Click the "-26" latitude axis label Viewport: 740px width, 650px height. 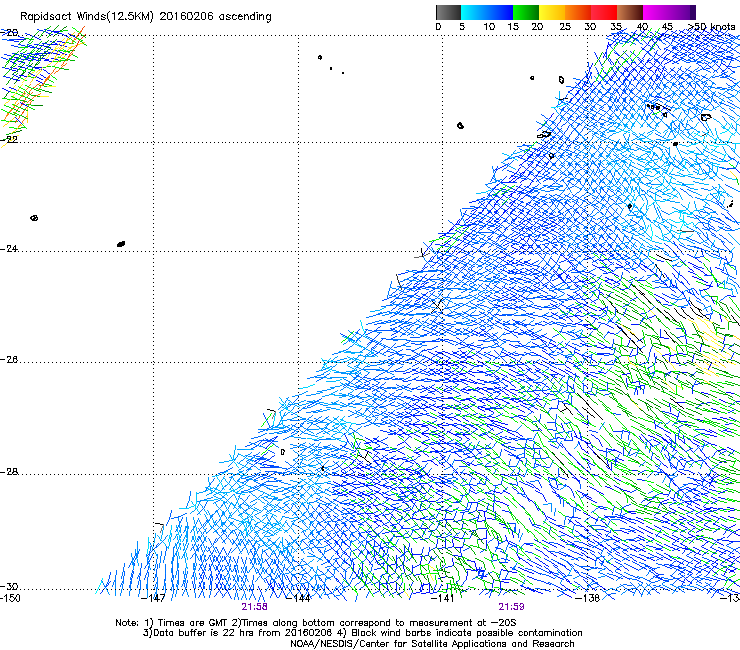[x=9, y=360]
